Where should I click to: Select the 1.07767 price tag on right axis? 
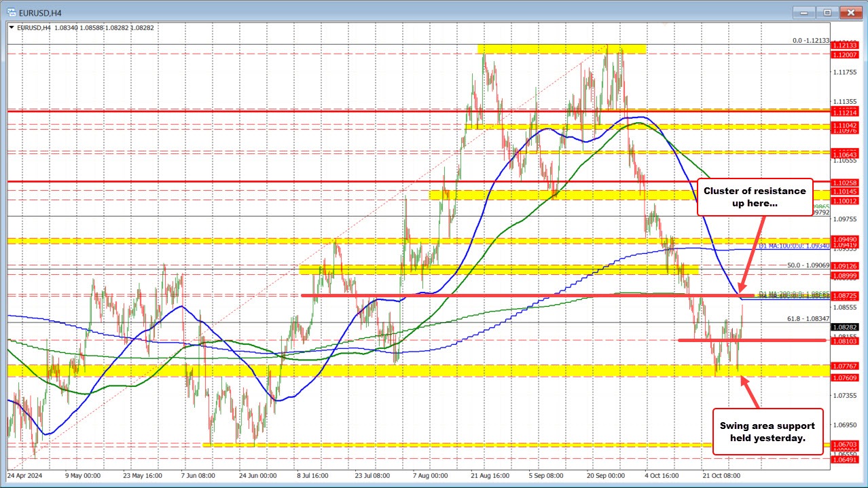tap(844, 367)
